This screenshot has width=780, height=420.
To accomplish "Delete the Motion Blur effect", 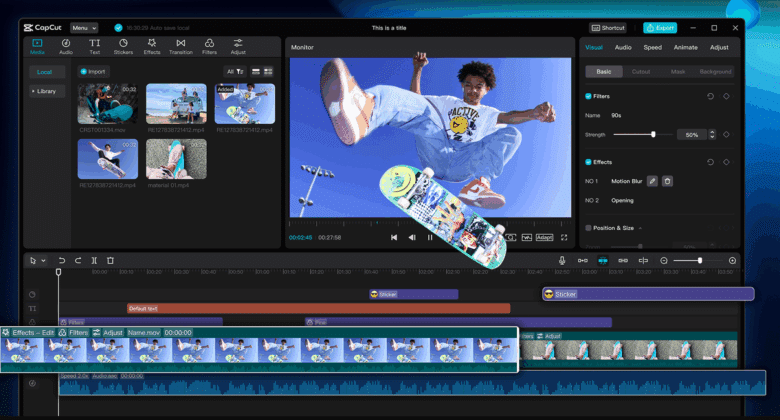I will click(668, 181).
